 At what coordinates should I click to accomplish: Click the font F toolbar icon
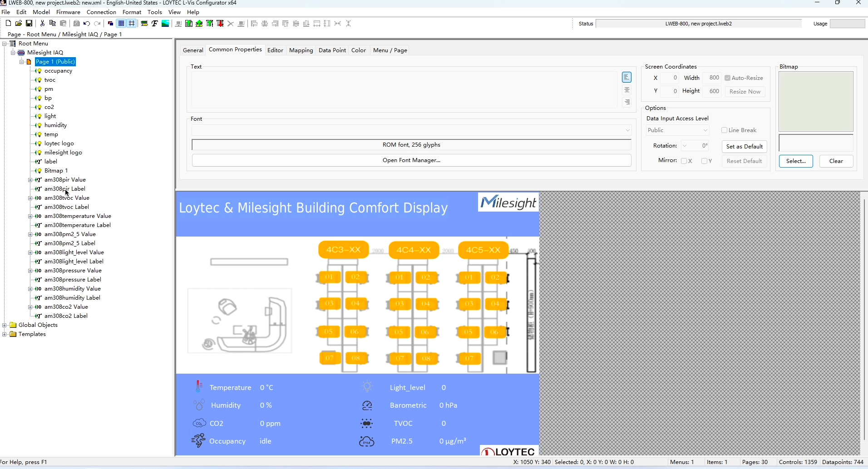click(x=155, y=24)
